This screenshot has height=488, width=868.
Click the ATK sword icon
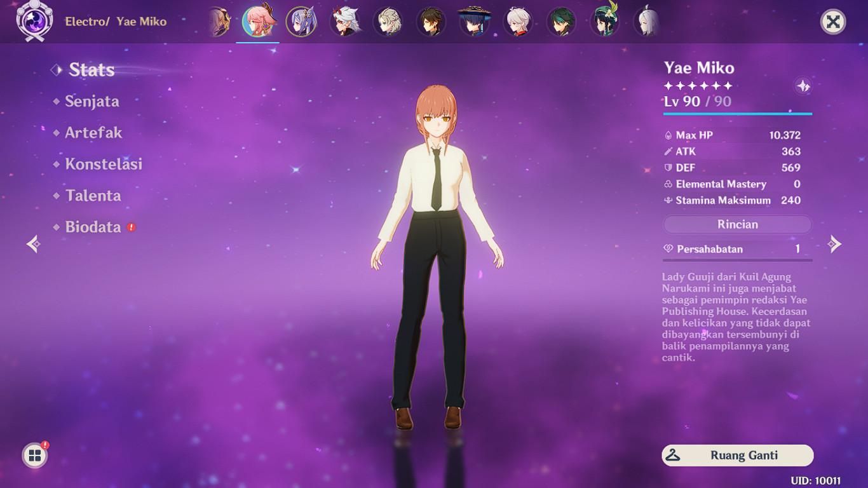point(668,151)
